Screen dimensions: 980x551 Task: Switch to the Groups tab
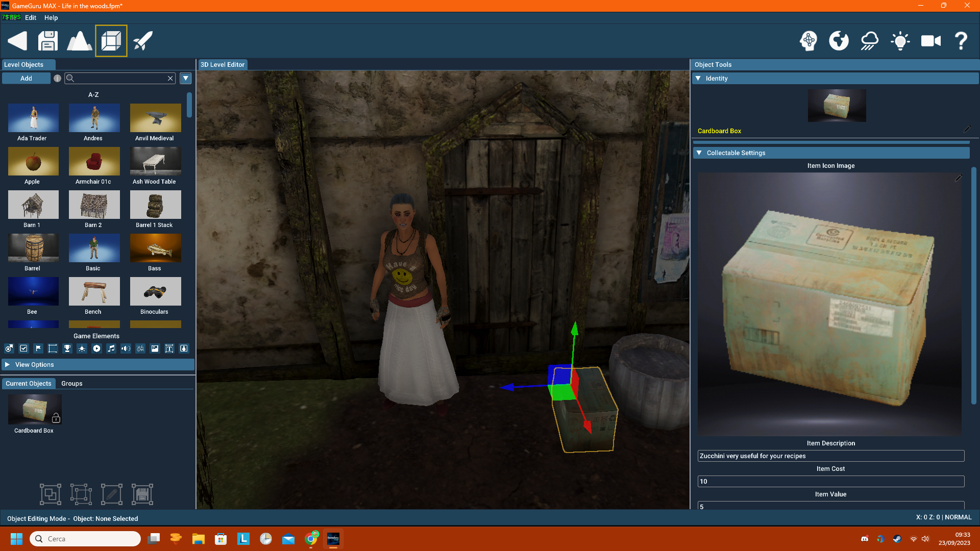pyautogui.click(x=71, y=383)
